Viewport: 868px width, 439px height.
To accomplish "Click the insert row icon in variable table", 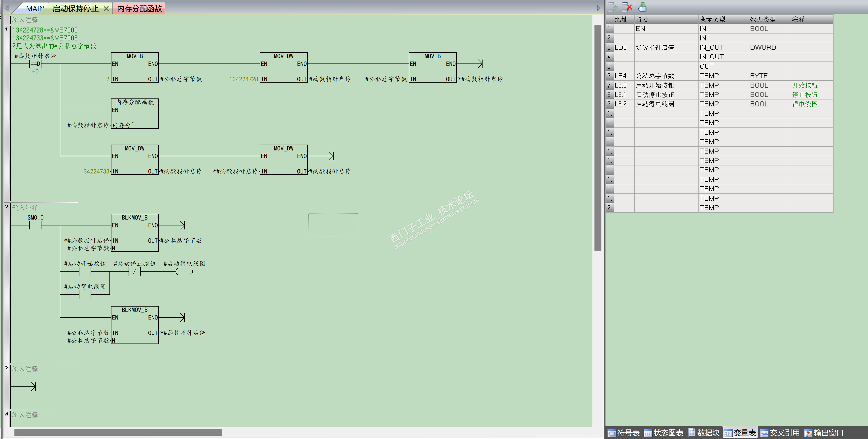I will (613, 7).
